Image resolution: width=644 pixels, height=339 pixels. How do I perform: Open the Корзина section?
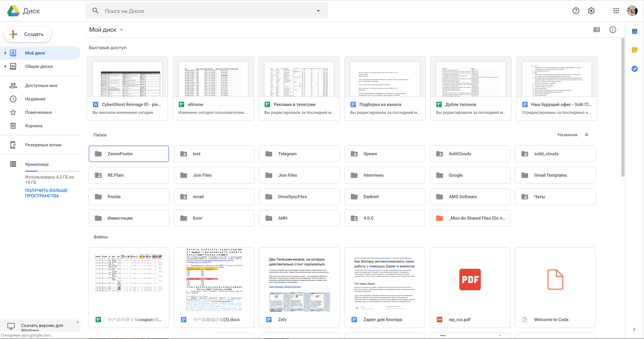33,126
